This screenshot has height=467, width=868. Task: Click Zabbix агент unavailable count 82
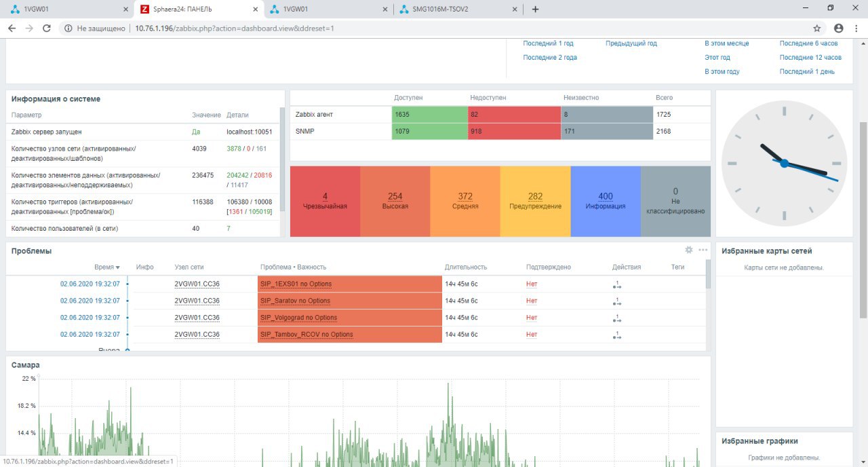[514, 115]
